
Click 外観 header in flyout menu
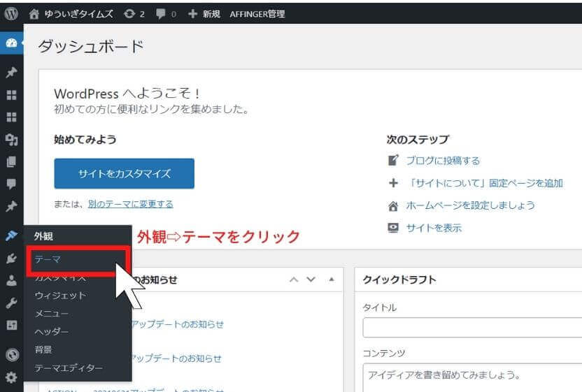tap(43, 236)
